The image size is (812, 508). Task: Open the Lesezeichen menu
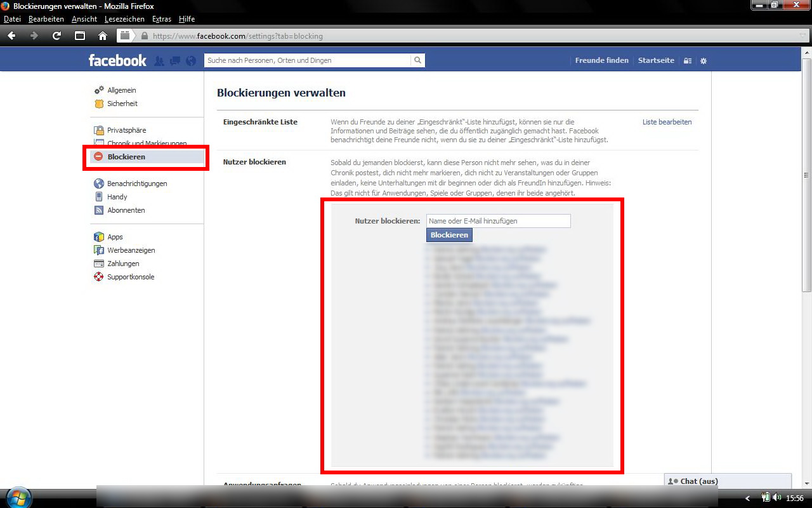click(124, 19)
